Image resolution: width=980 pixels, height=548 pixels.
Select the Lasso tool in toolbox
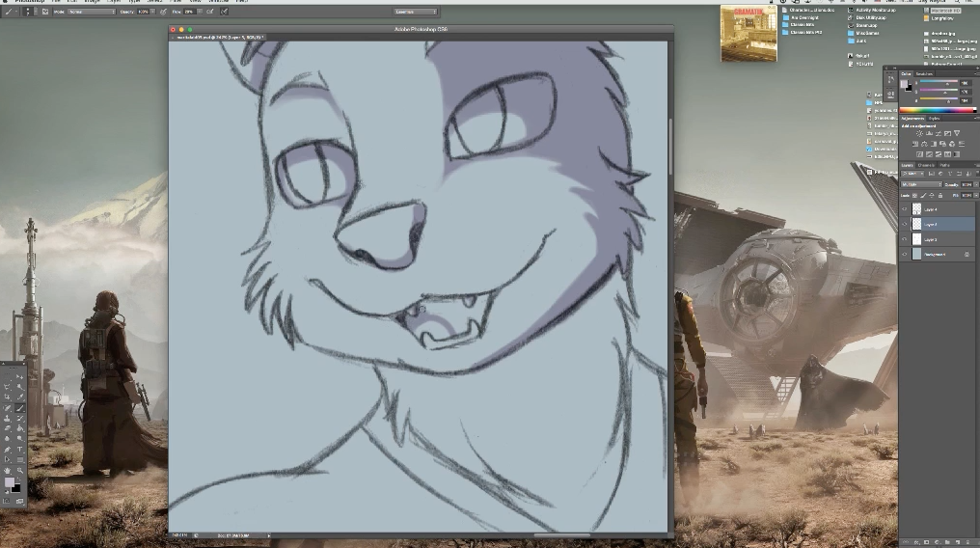tap(7, 387)
